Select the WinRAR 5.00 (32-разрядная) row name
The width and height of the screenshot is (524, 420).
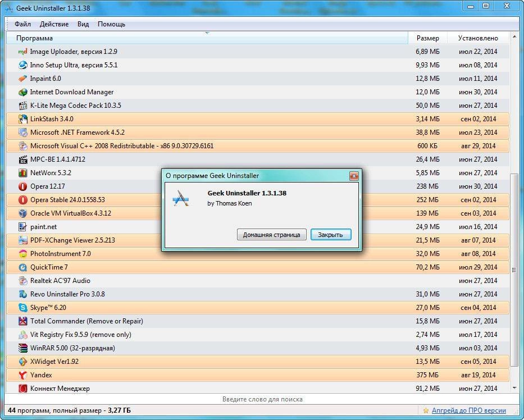coord(72,348)
